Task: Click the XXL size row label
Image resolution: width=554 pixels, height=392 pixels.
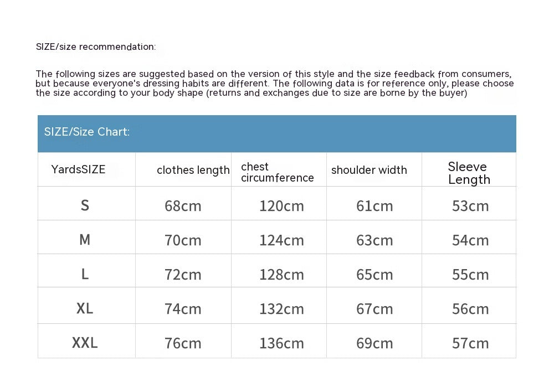Action: 85,343
